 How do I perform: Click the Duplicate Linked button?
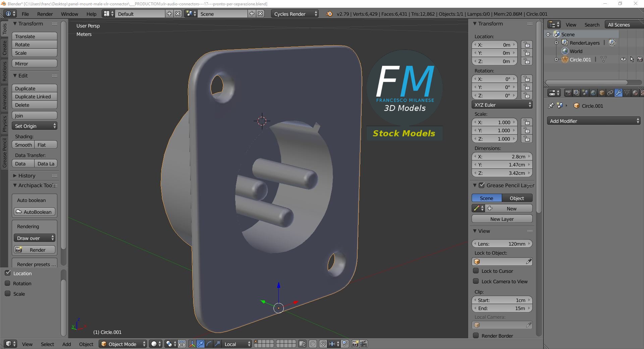[35, 97]
